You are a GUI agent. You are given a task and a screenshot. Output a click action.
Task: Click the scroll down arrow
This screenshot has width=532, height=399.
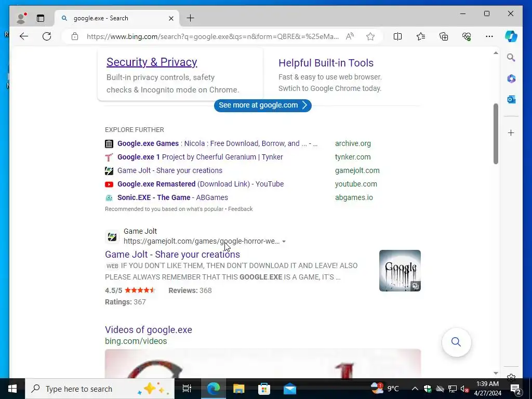496,373
